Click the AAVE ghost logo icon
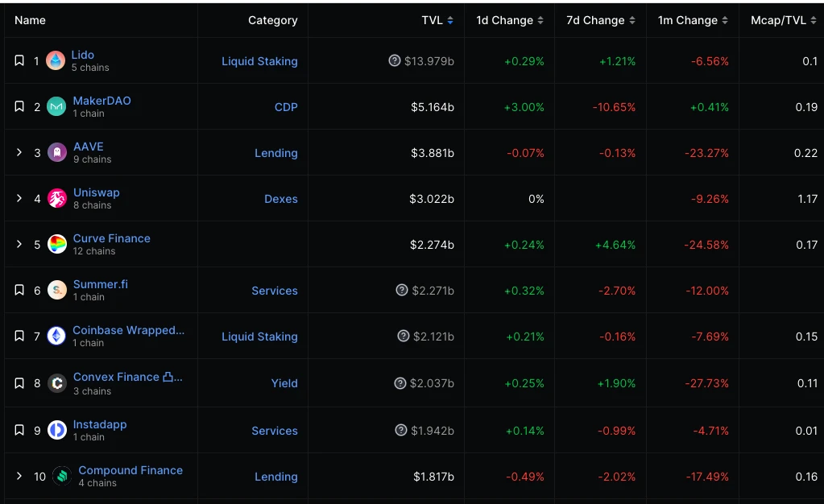Viewport: 824px width, 504px height. pos(56,153)
